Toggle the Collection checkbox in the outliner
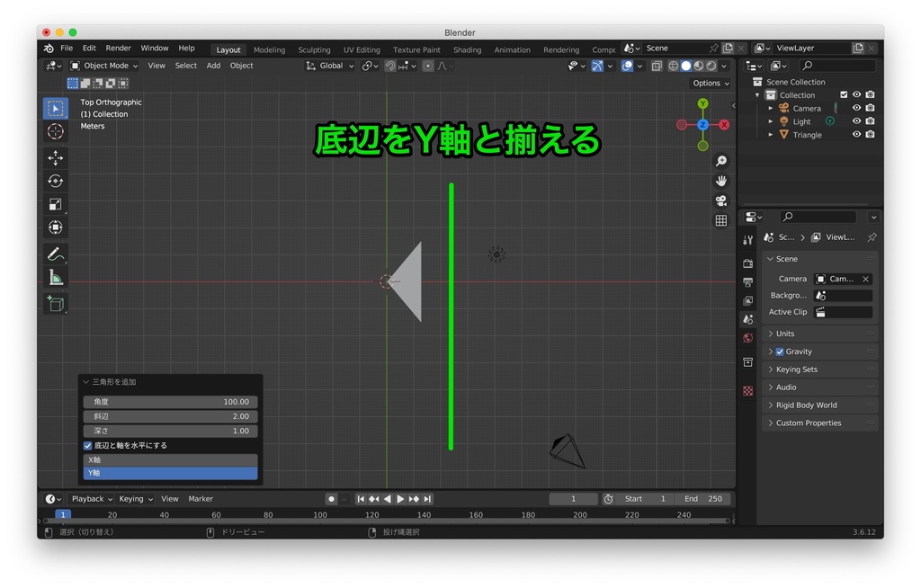This screenshot has width=921, height=588. pyautogui.click(x=843, y=94)
